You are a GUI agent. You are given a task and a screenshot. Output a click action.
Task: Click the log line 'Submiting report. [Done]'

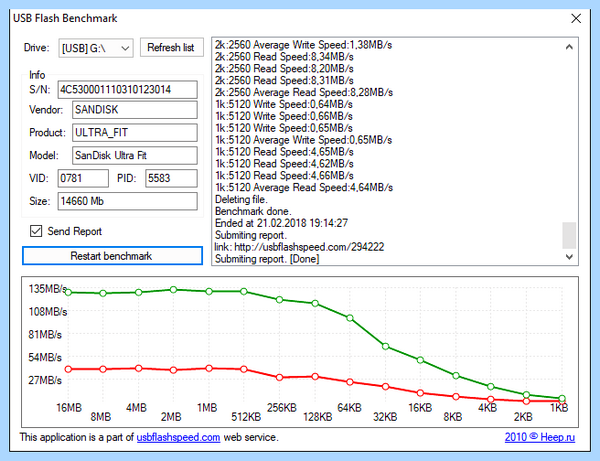pyautogui.click(x=267, y=259)
